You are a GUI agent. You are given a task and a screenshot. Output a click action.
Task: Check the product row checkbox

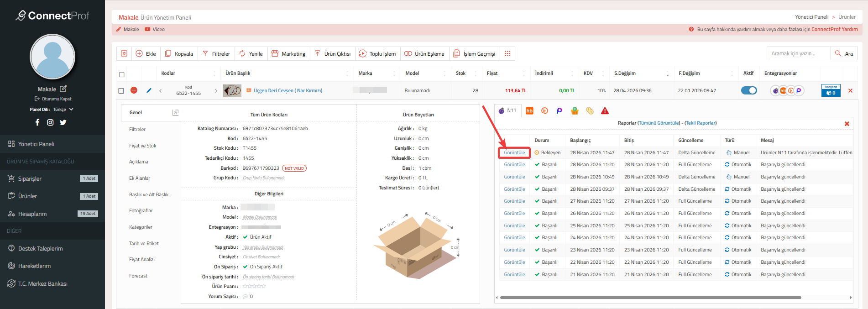(121, 91)
